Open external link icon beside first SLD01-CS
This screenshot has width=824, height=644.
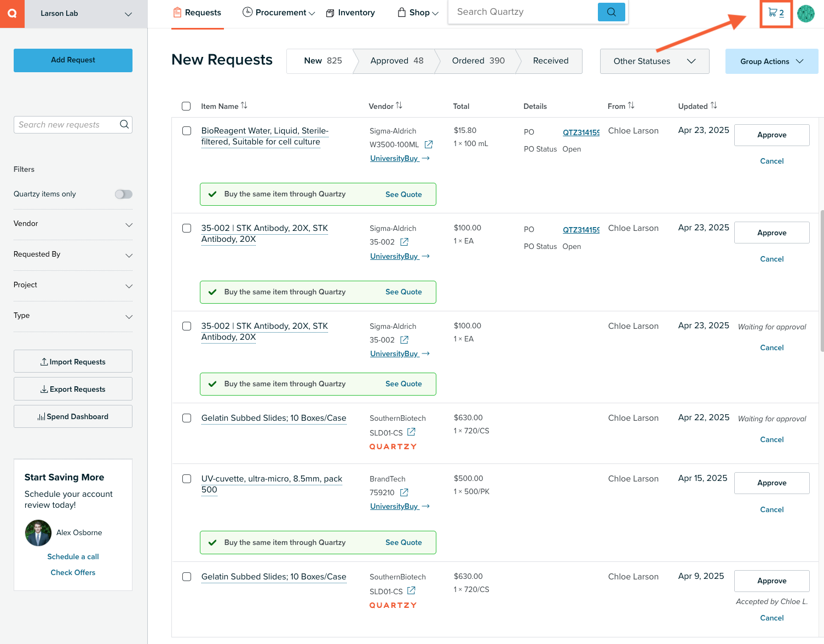click(x=411, y=432)
